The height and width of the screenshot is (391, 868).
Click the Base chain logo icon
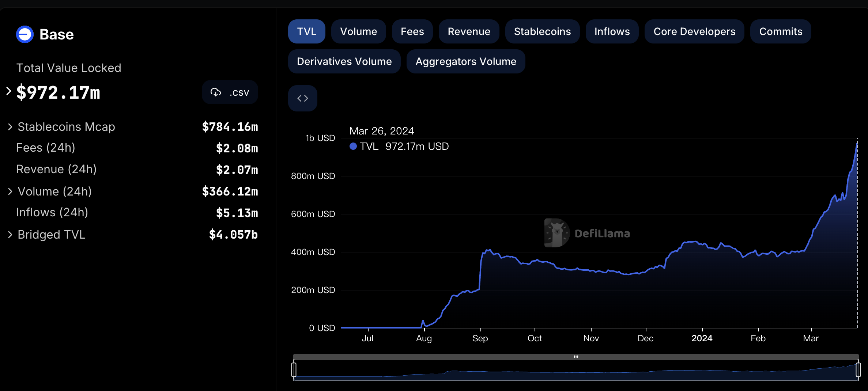pyautogui.click(x=25, y=34)
